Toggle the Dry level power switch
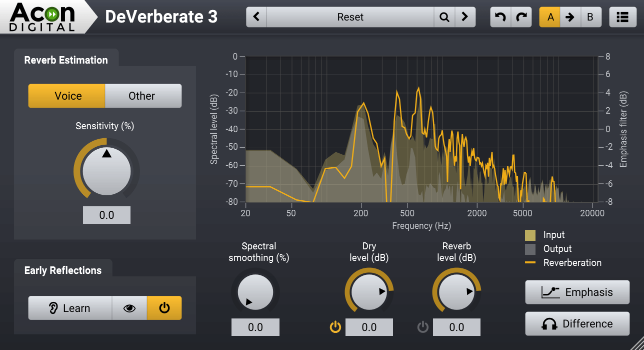 point(335,327)
